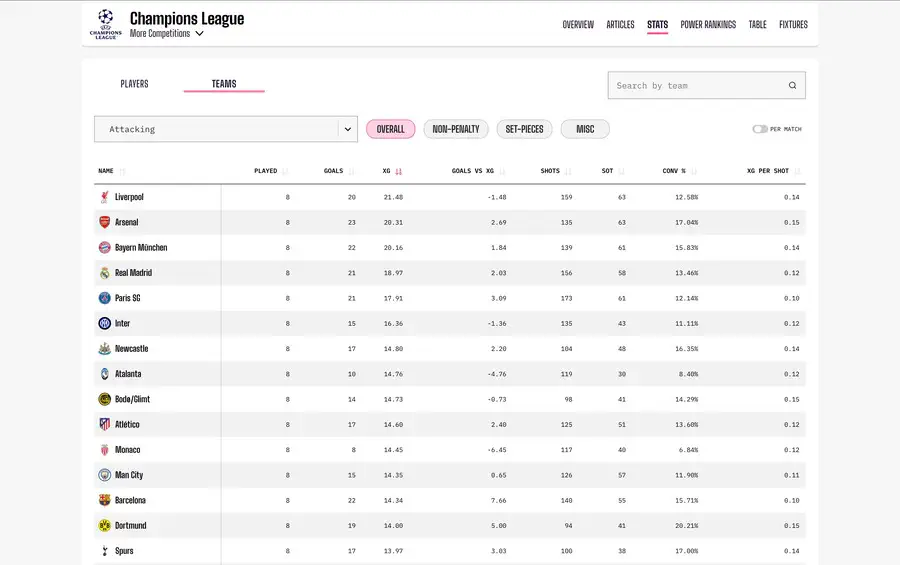The image size is (900, 565).
Task: Select the Non-Penalty filter pill
Action: tap(456, 129)
